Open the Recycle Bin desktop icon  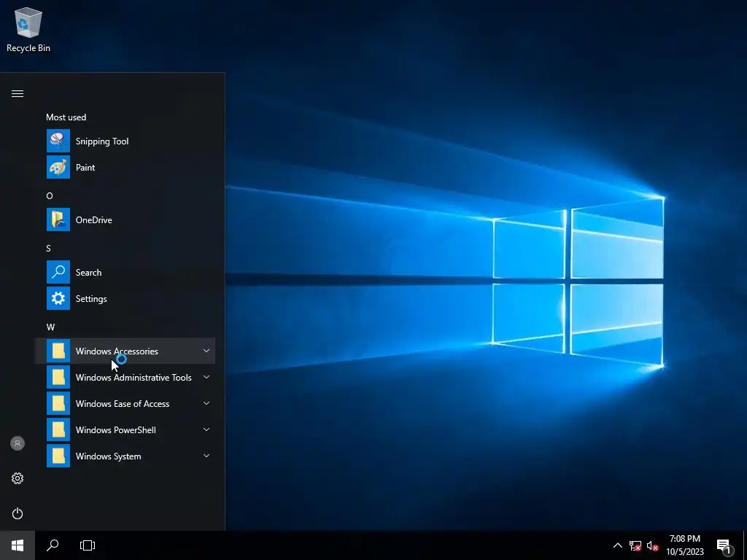28,29
